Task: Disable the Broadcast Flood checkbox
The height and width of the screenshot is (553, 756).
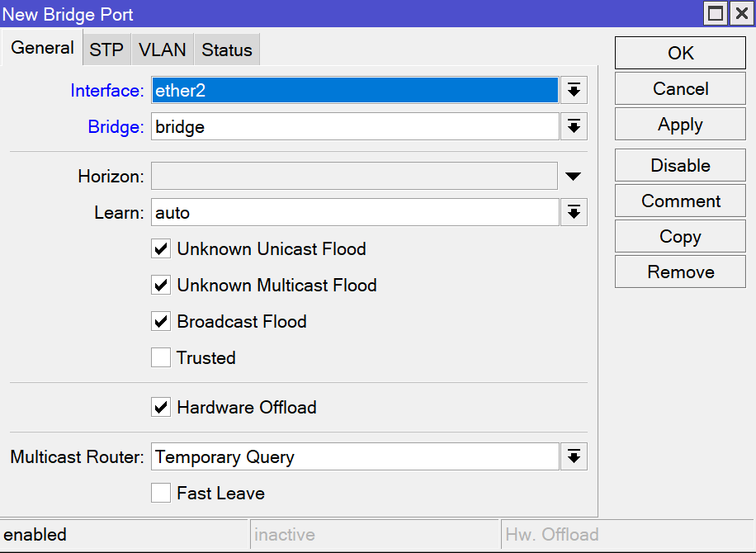Action: click(x=161, y=322)
